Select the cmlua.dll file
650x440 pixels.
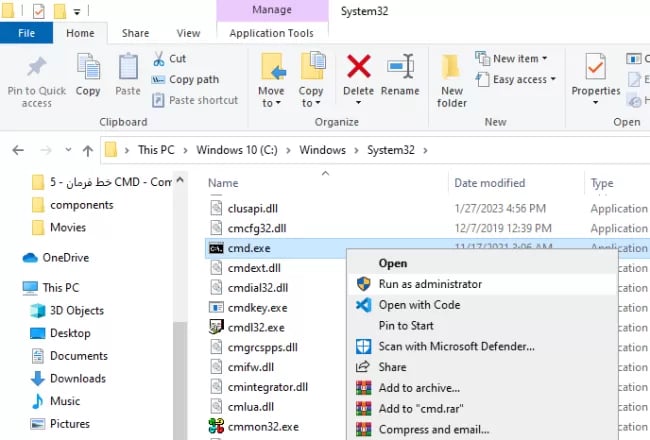click(x=250, y=407)
